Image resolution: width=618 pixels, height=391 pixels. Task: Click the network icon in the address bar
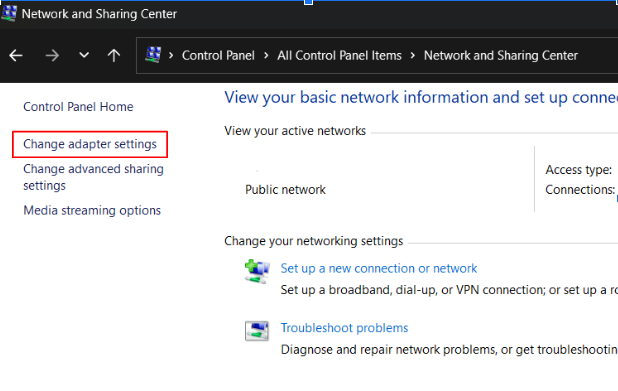pos(153,55)
